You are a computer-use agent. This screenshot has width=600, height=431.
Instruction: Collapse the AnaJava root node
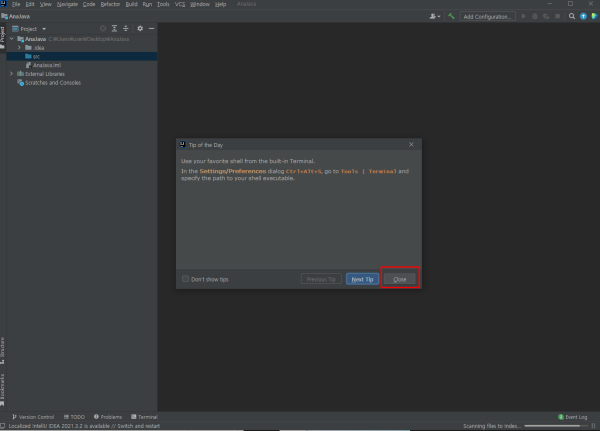point(11,39)
